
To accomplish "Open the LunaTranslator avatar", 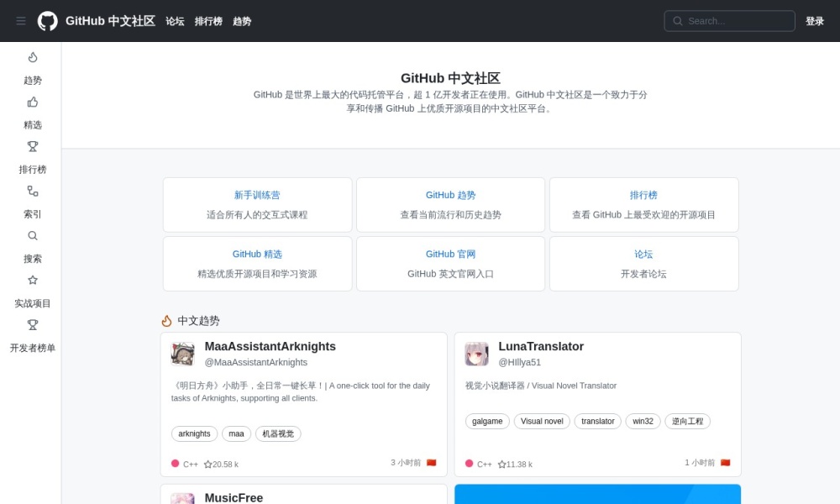I will coord(477,354).
